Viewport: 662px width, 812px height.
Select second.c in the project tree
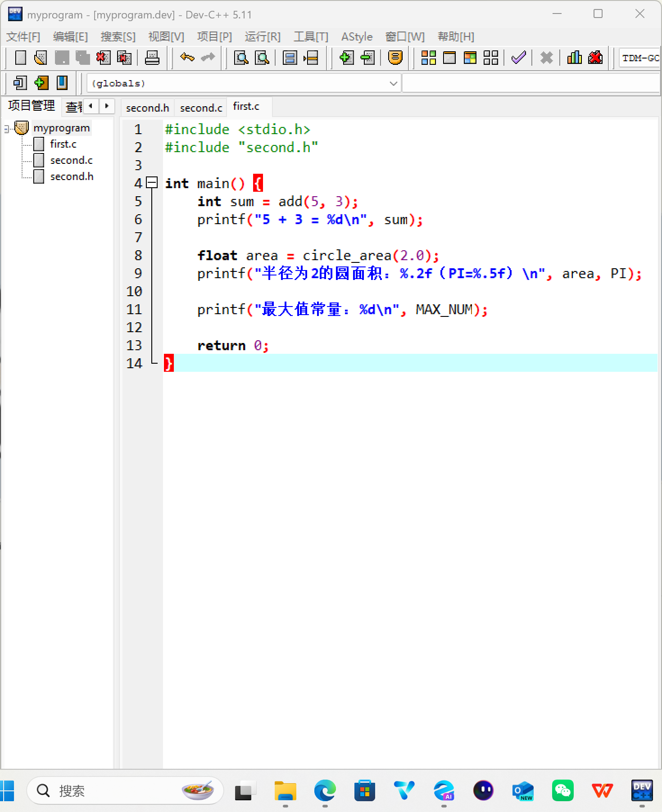point(71,160)
